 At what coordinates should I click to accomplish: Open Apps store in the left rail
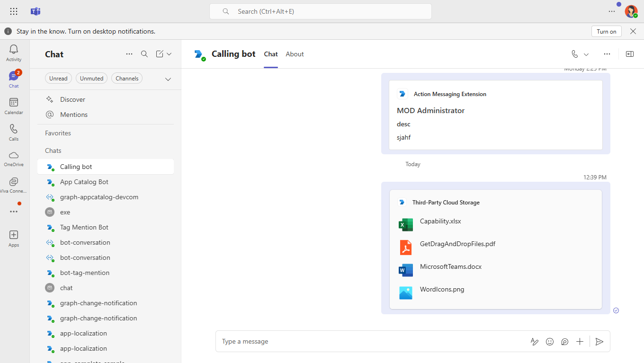tap(14, 239)
